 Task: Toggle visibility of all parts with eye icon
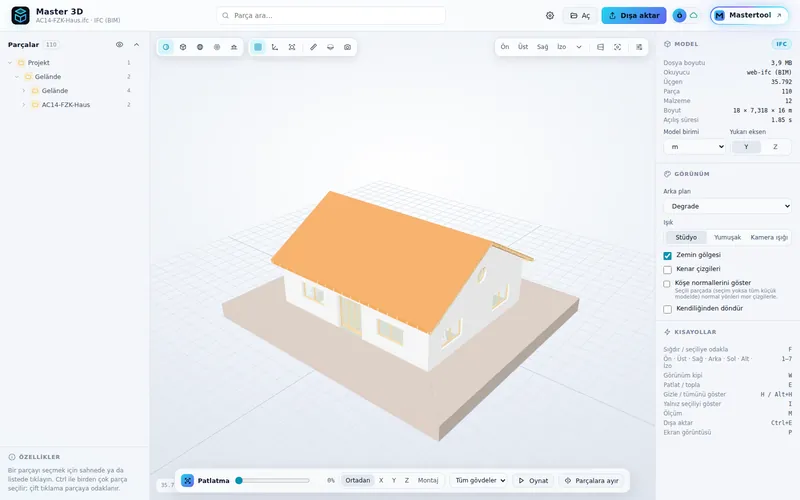tap(119, 44)
